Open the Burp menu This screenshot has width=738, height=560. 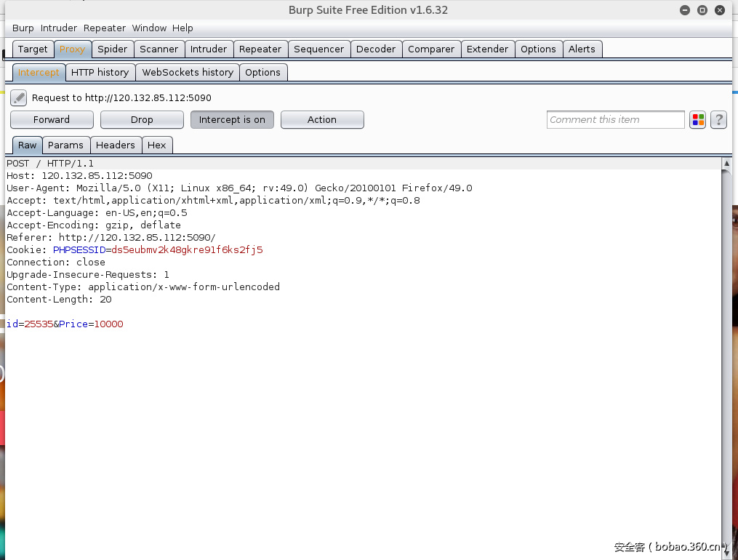point(23,28)
